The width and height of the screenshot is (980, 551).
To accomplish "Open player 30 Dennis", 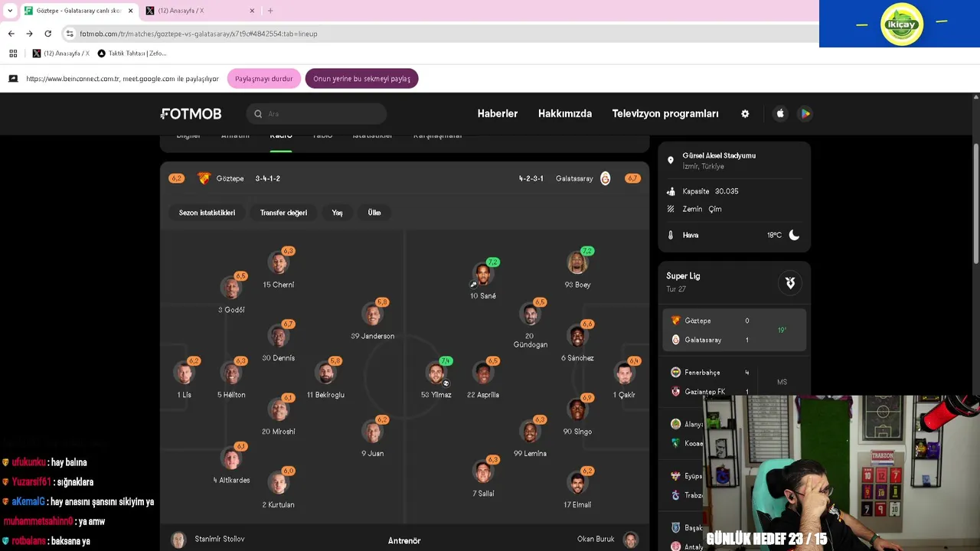I will (x=279, y=341).
